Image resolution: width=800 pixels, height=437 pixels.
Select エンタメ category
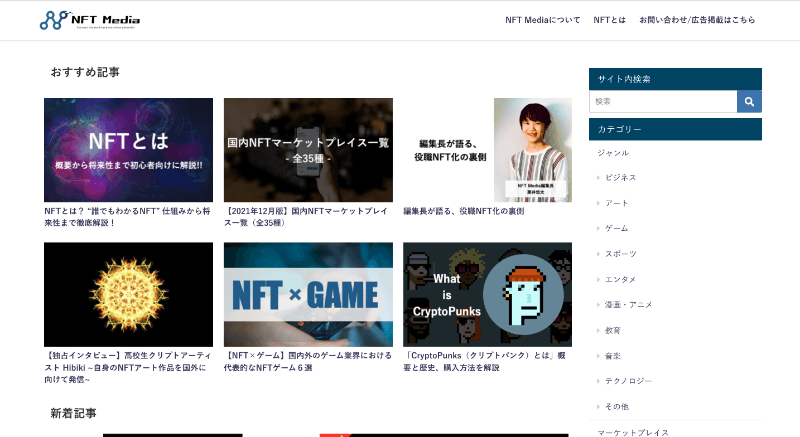click(x=620, y=279)
